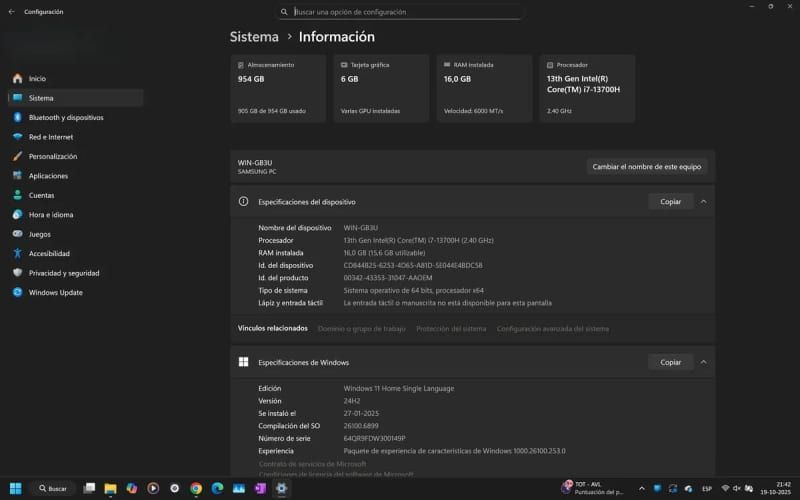Select Sistema in the sidebar

point(76,98)
